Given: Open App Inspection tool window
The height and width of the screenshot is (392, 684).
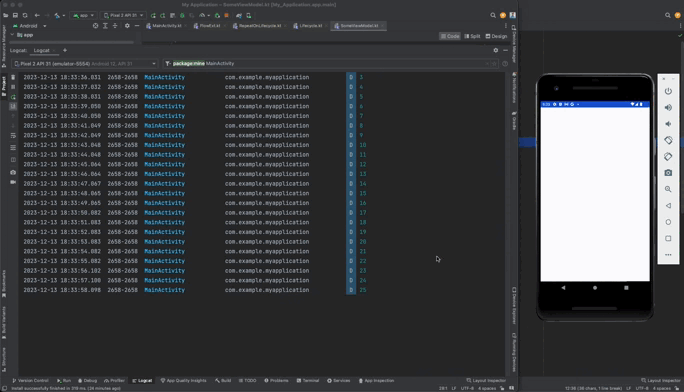Looking at the screenshot, I should coord(376,381).
